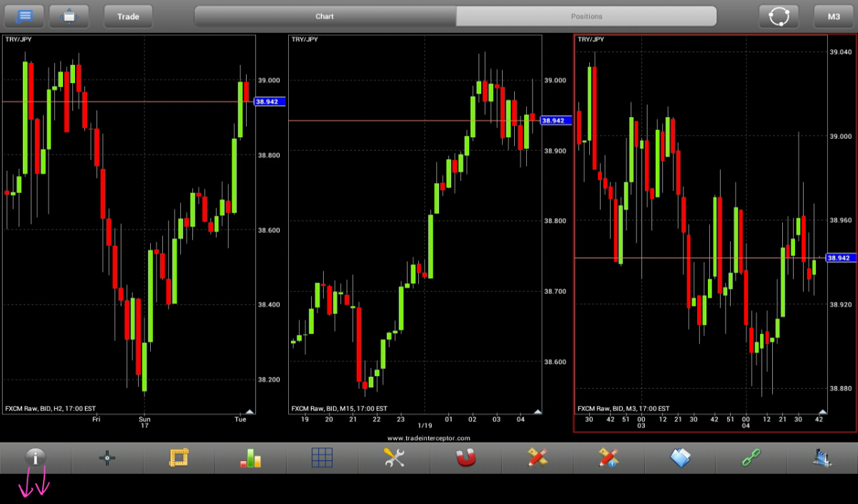Click the 38.942 price tag on H2 chart
The width and height of the screenshot is (858, 504).
pos(270,102)
